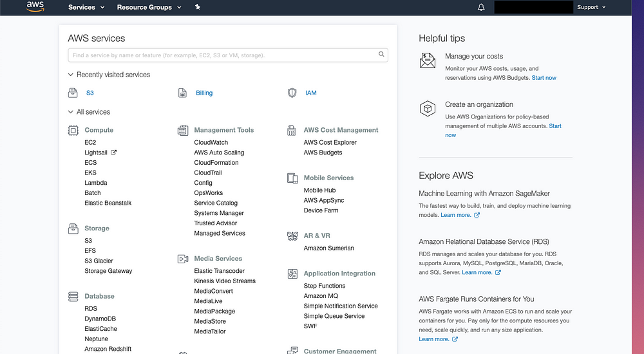644x354 pixels.
Task: Open the Support dropdown menu
Action: (x=591, y=7)
